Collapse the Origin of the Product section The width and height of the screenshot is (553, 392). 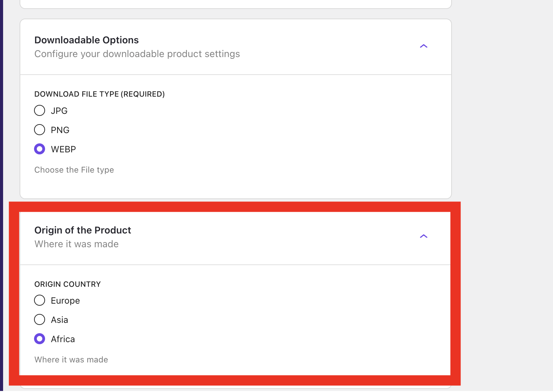point(424,236)
